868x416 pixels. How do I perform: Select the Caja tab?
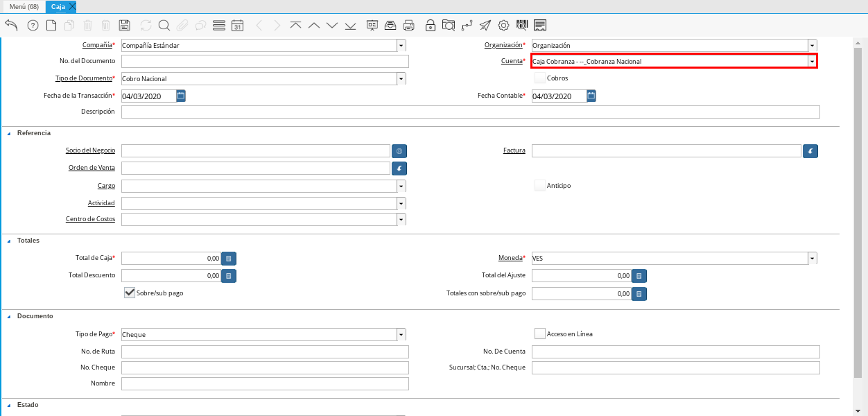(58, 6)
